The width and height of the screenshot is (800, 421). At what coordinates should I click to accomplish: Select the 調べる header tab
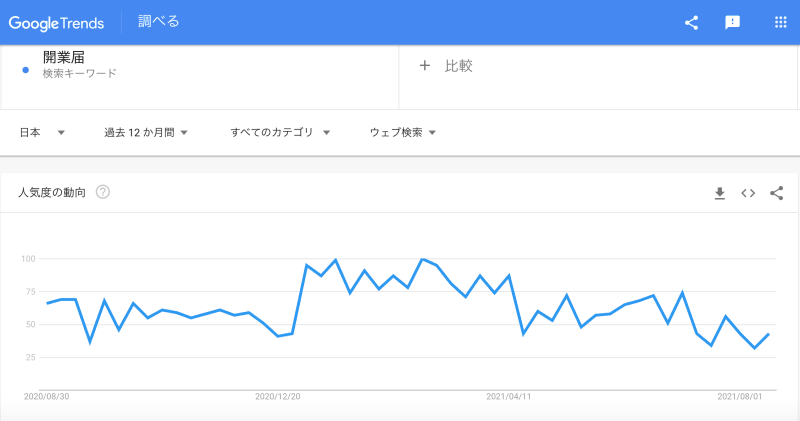[x=159, y=21]
